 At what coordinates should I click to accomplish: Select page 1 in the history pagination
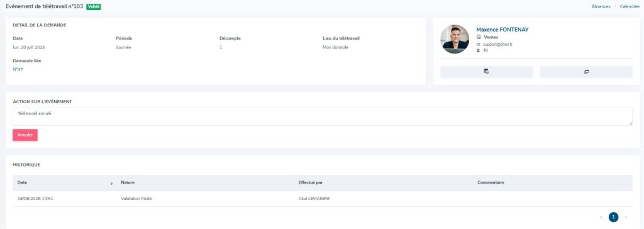[x=614, y=217]
